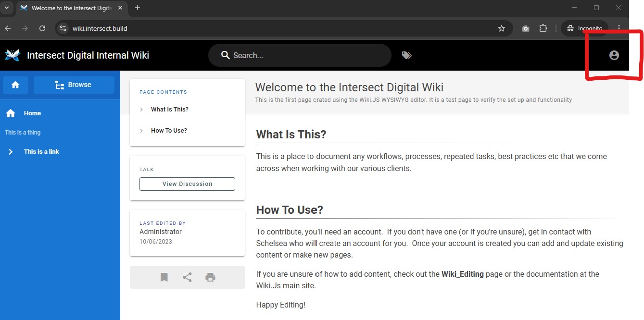The width and height of the screenshot is (644, 320).
Task: Open a new browser tab
Action: (x=138, y=8)
